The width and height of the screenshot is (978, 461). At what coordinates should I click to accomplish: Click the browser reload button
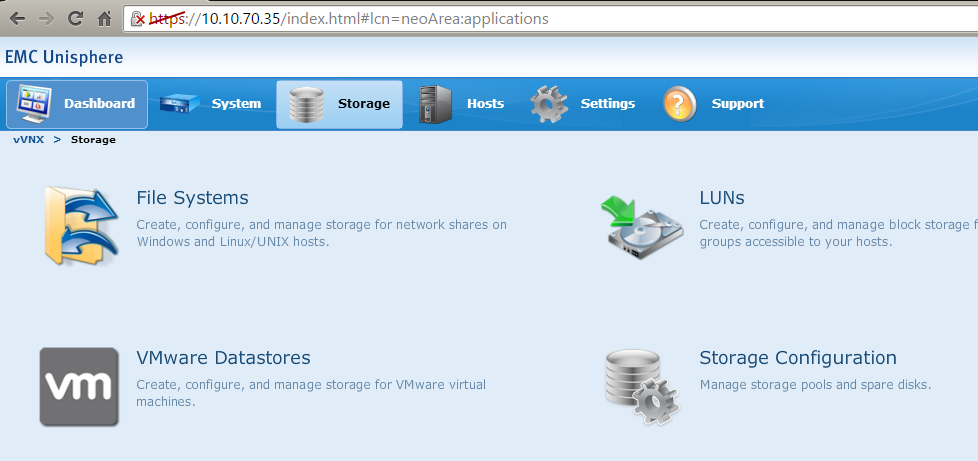(75, 18)
